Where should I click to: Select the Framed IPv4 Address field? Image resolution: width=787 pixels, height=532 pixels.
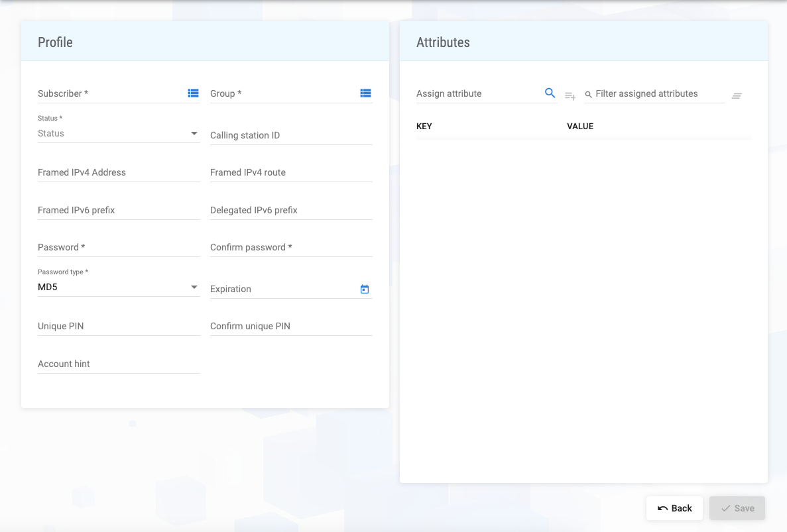(x=119, y=172)
